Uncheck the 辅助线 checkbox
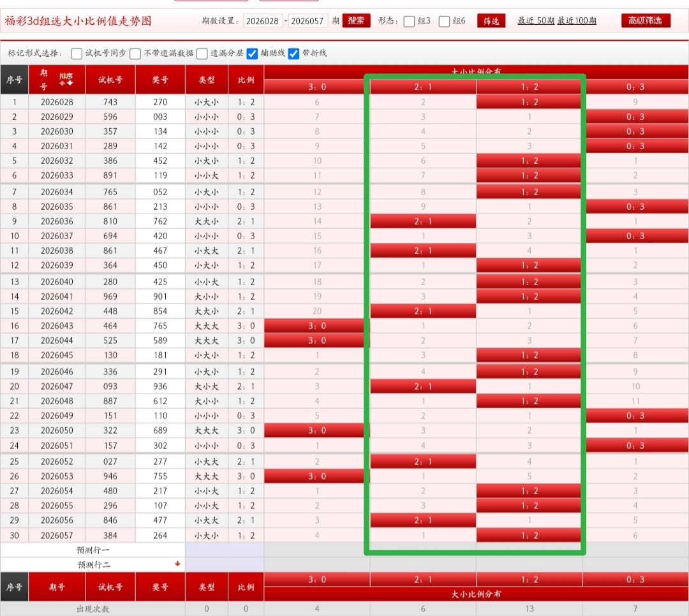The height and width of the screenshot is (616, 689). [253, 54]
